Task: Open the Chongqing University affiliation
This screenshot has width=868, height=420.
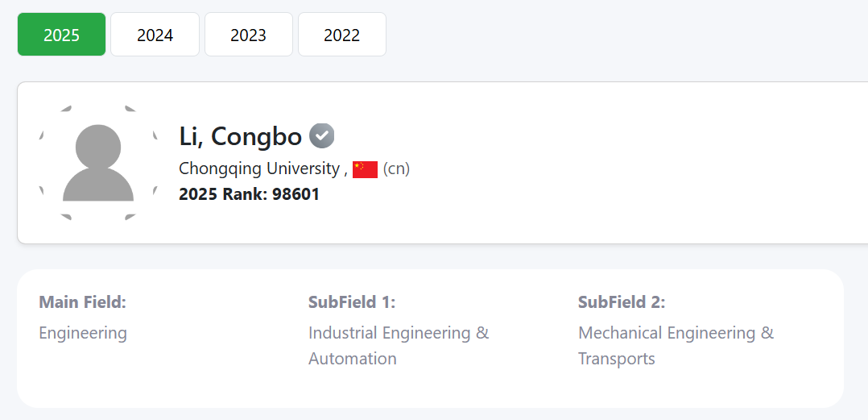Action: [x=259, y=169]
